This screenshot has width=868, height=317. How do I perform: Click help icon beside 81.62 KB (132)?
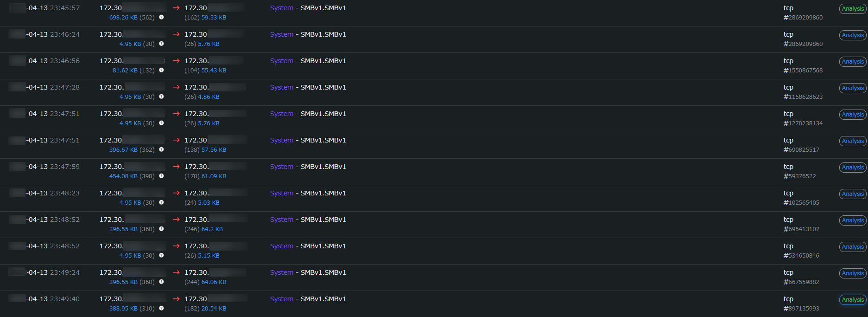coord(161,70)
